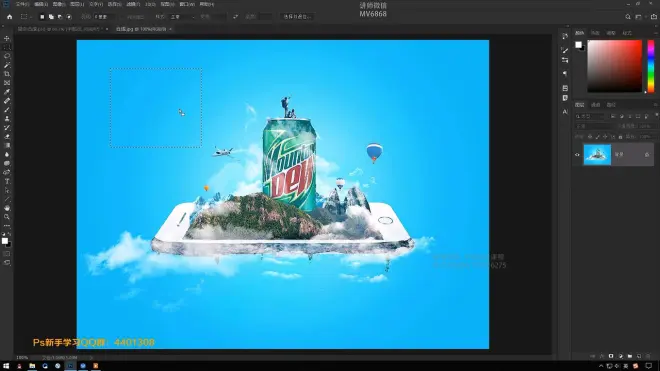Image resolution: width=660 pixels, height=371 pixels.
Task: Hide the background layer via eye icon
Action: pyautogui.click(x=577, y=155)
